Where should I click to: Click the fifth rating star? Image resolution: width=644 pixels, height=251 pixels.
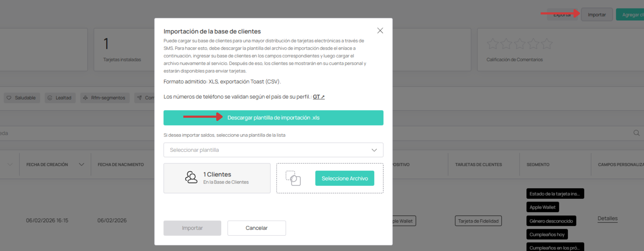(x=547, y=44)
